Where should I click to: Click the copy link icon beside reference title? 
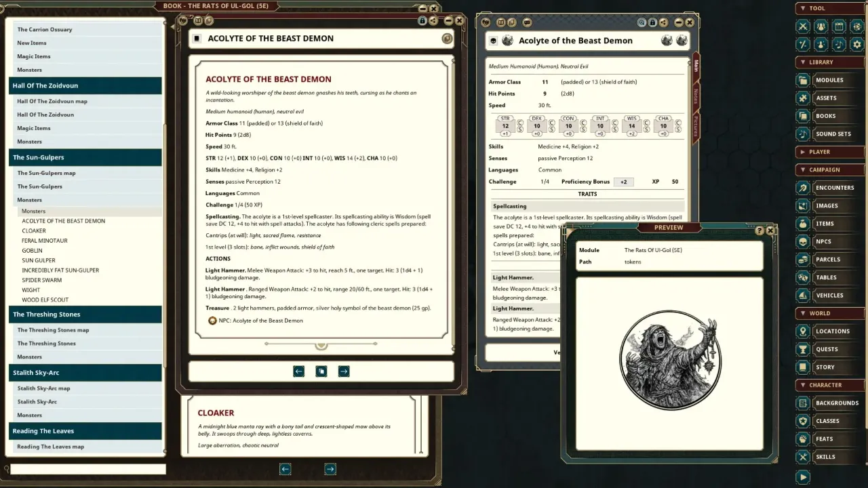pyautogui.click(x=447, y=39)
